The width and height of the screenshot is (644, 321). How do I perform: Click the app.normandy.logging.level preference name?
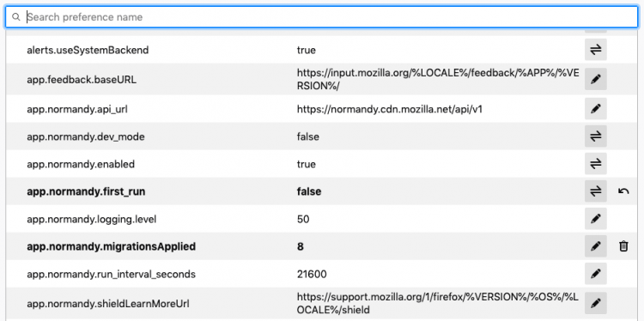(92, 219)
